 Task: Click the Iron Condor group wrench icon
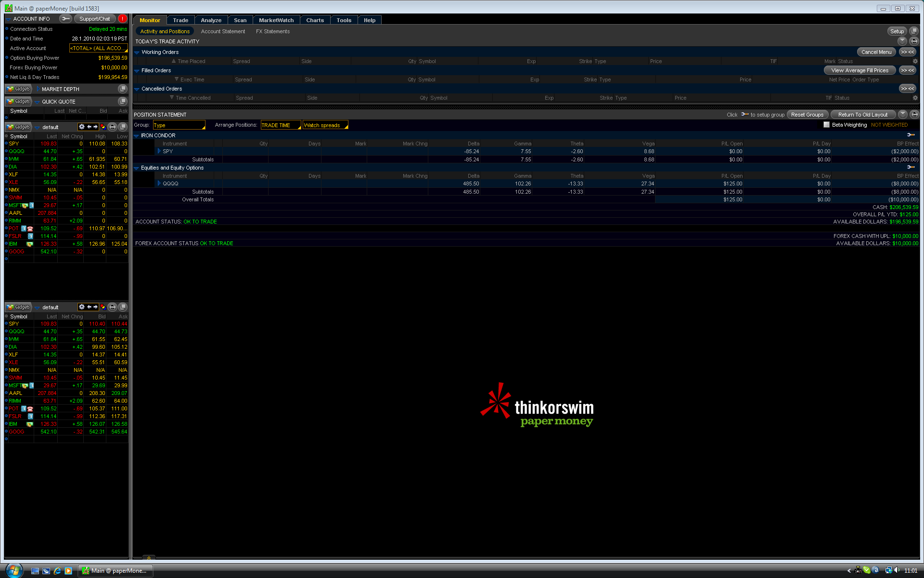911,135
